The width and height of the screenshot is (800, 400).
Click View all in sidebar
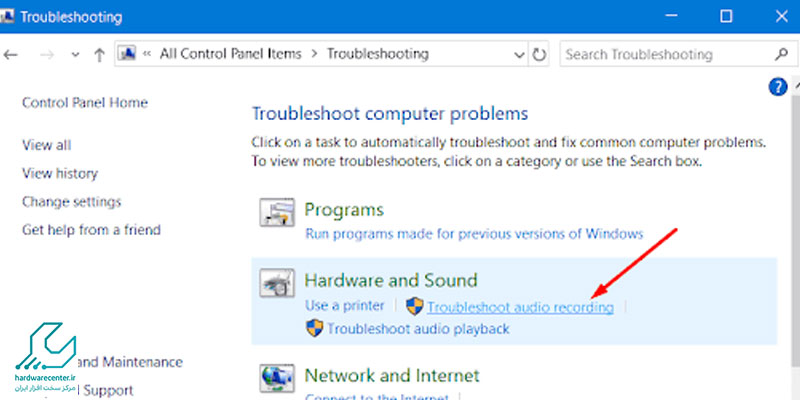46,145
